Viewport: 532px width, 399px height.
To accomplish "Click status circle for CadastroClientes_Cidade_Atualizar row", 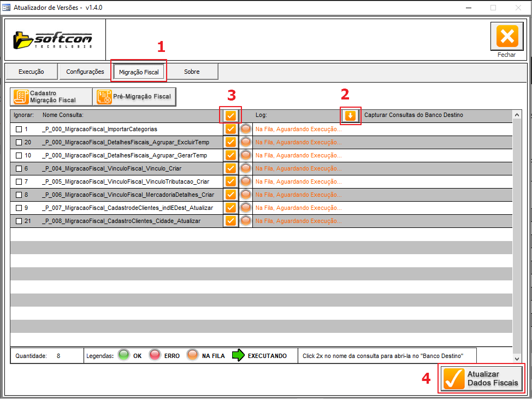I will (246, 221).
